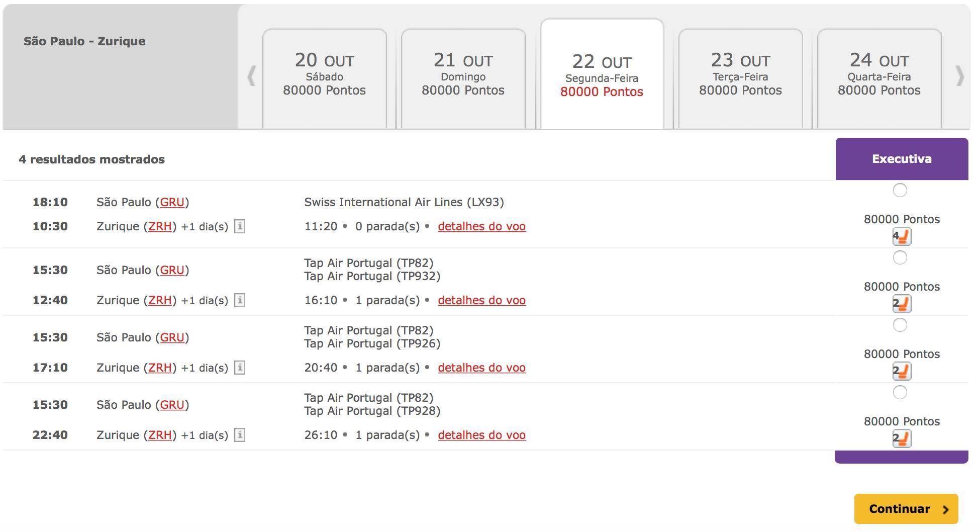The height and width of the screenshot is (532, 980).
Task: Click info icon beside 22:40 Zurique arrival
Action: point(240,435)
